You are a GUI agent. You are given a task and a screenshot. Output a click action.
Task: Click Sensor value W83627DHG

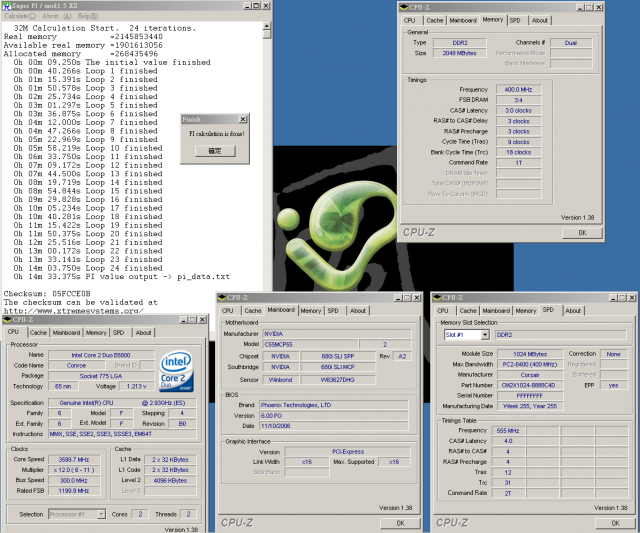(x=338, y=380)
